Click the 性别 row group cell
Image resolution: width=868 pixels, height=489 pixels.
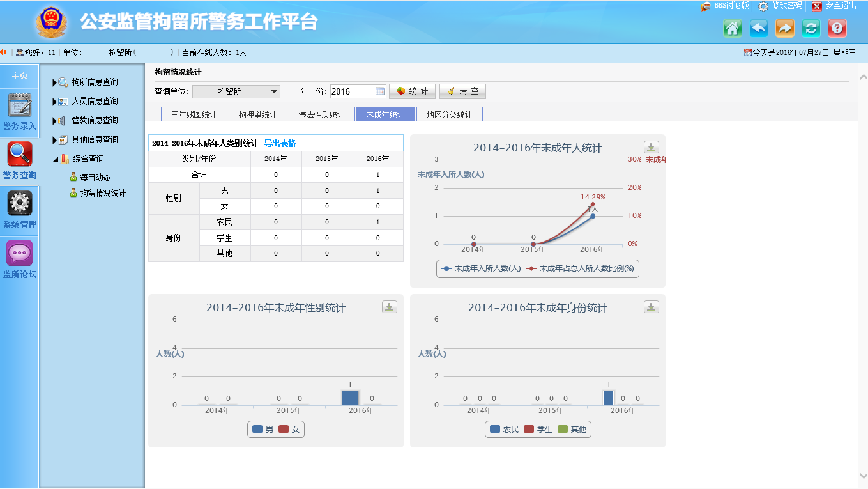[x=174, y=199]
